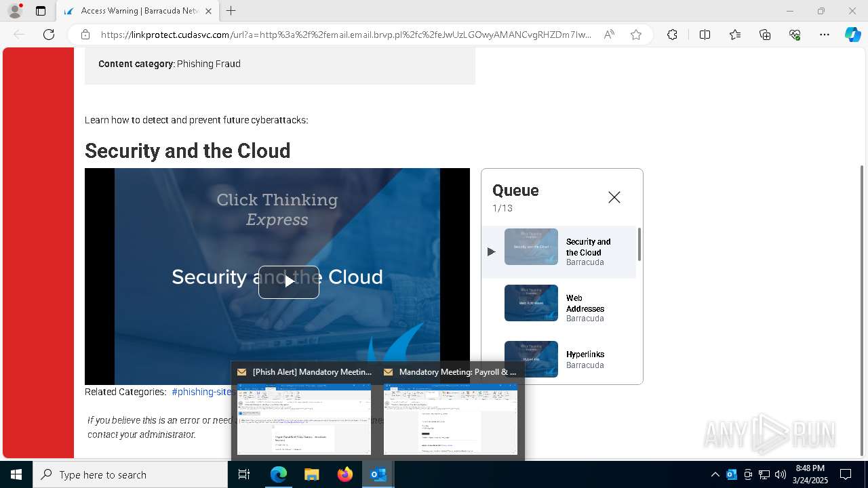Screen dimensions: 868x488
Task: Open the Windows Start menu
Action: [x=16, y=474]
